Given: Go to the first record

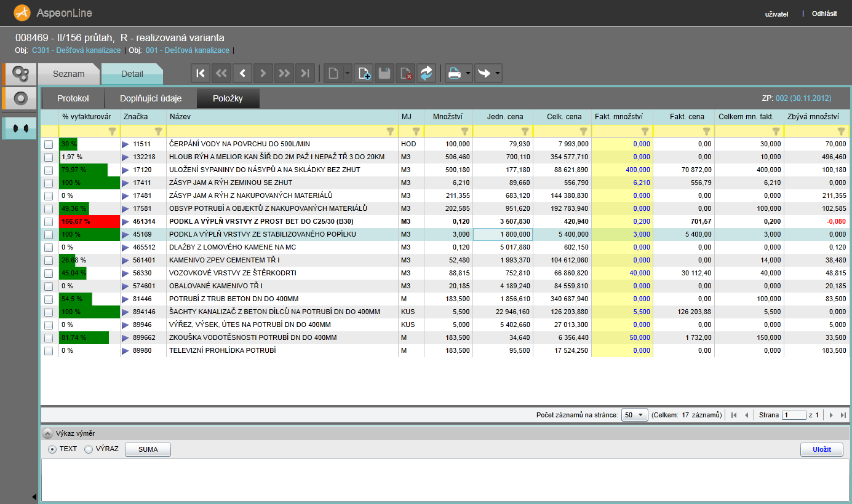Looking at the screenshot, I should [201, 73].
